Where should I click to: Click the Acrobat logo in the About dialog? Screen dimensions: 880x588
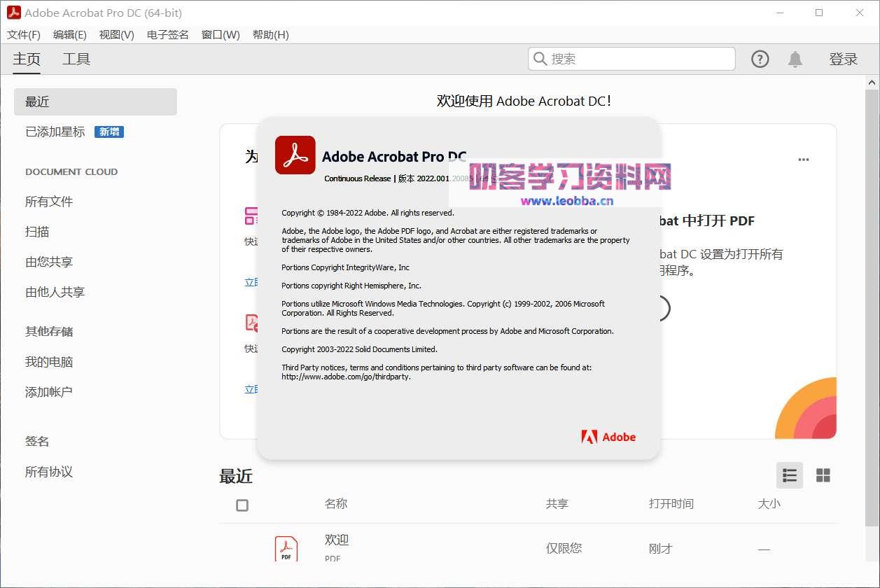(295, 155)
